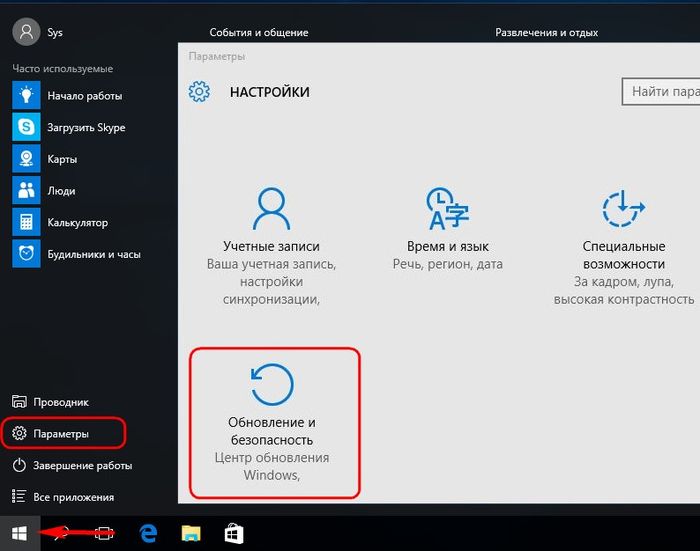Open Parameters from Start menu
The image size is (700, 551).
[62, 434]
